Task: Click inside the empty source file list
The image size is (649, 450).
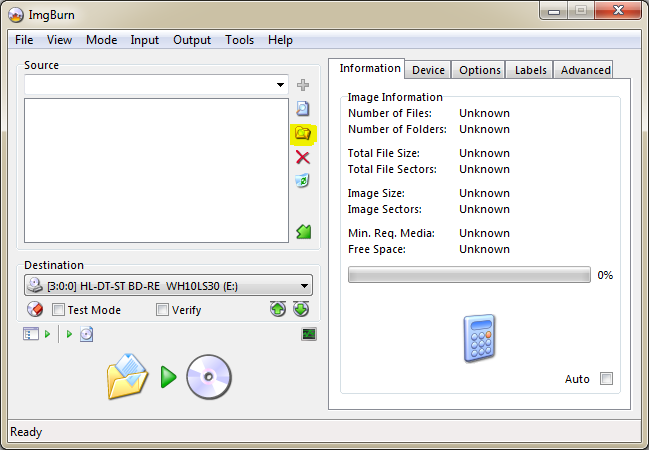Action: click(156, 170)
